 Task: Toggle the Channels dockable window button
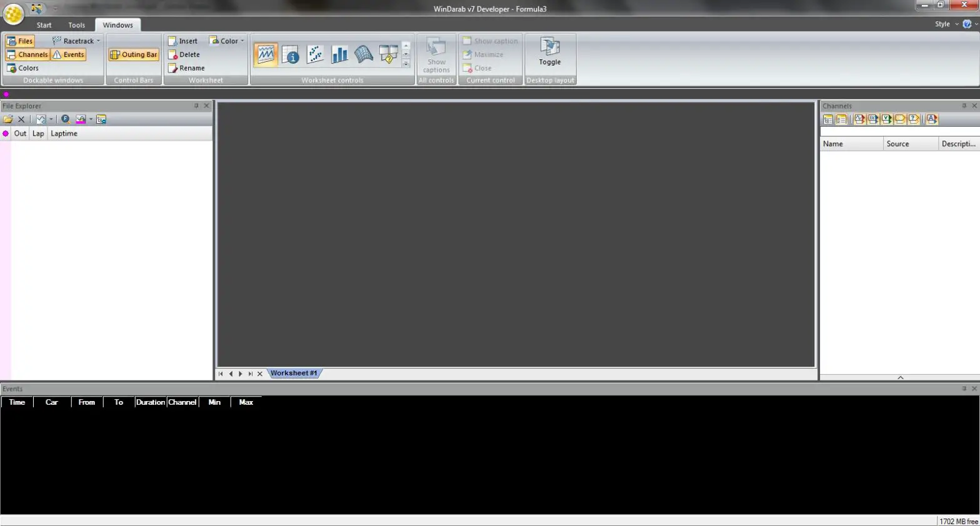pos(27,55)
